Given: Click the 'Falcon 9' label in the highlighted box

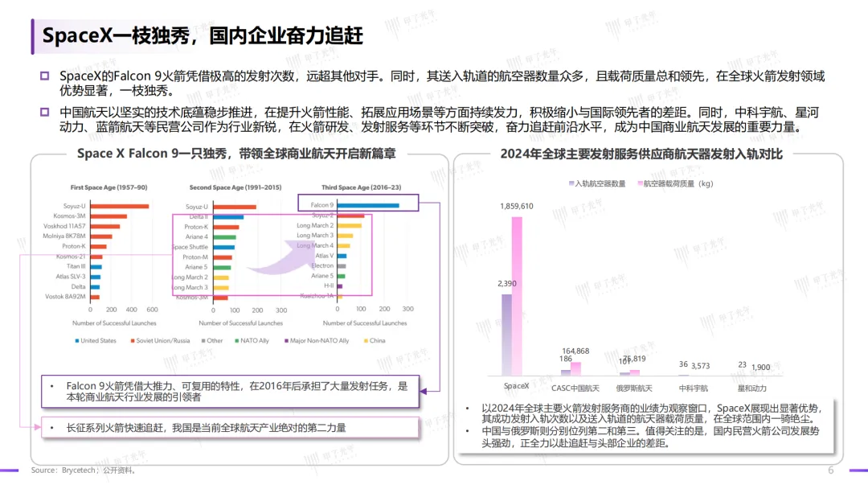Looking at the screenshot, I should tap(322, 205).
